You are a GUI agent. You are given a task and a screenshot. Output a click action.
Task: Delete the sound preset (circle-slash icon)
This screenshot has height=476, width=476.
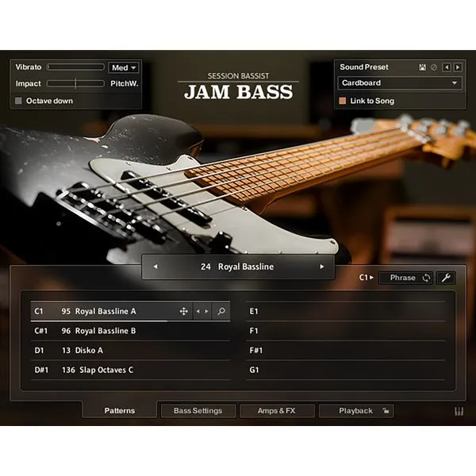(x=434, y=67)
